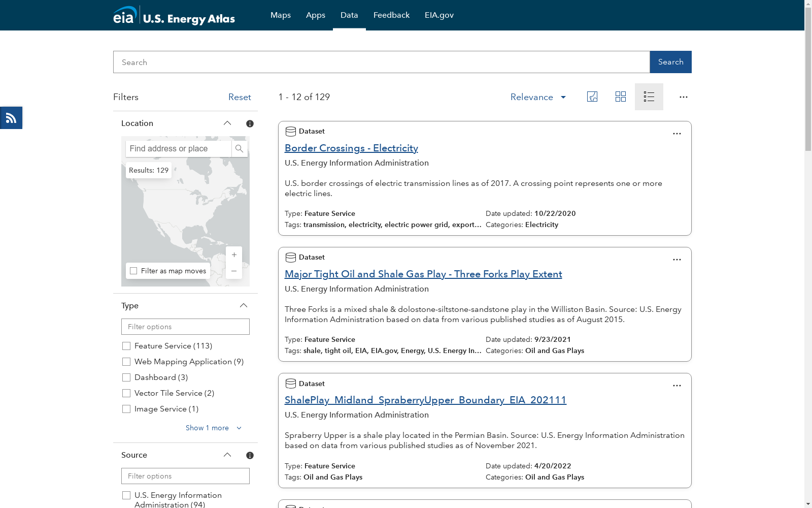Zoom in on the location map
812x508 pixels.
coord(234,255)
